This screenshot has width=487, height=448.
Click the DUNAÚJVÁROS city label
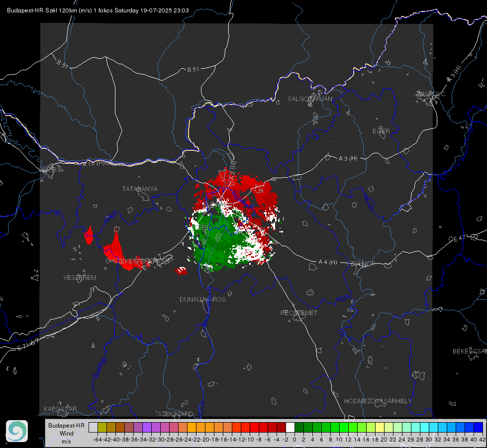202,299
